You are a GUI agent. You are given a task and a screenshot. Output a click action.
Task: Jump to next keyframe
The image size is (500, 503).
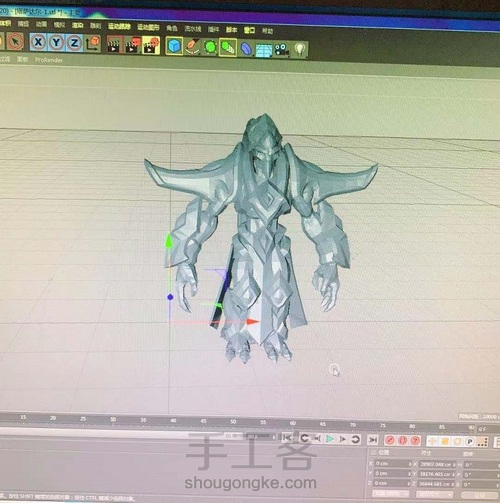356,439
